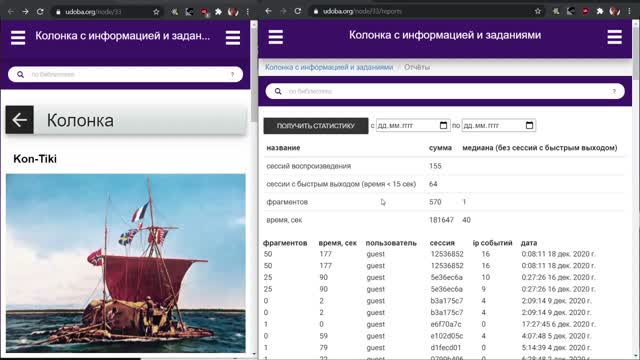Click the 'пользователь' column header
640x360 pixels.
(391, 243)
